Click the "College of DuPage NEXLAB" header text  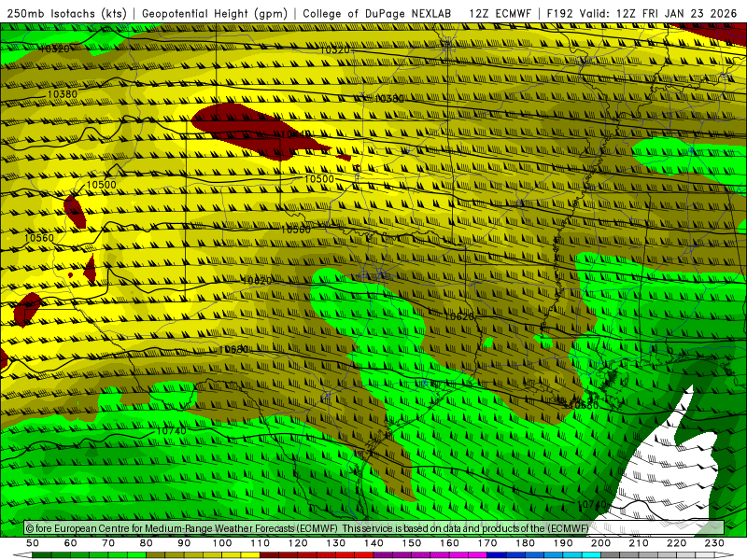click(x=376, y=13)
